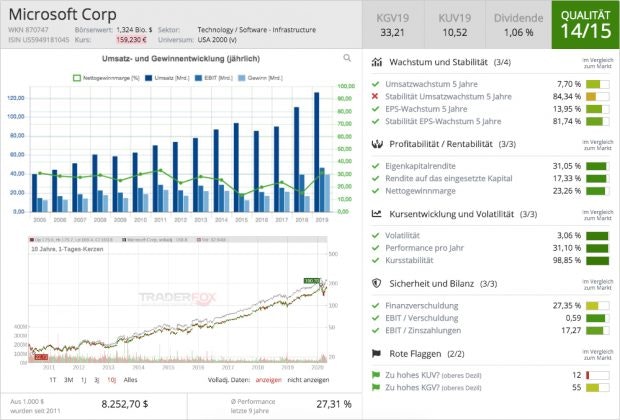
Task: Click the line chart icon beside Kursentwicklung und Volatilität
Action: tap(377, 213)
